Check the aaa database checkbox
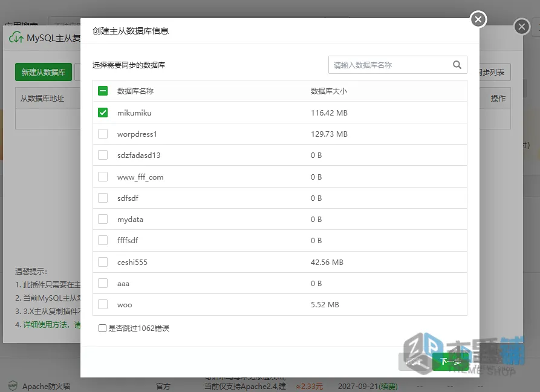The height and width of the screenshot is (392, 540). (103, 283)
